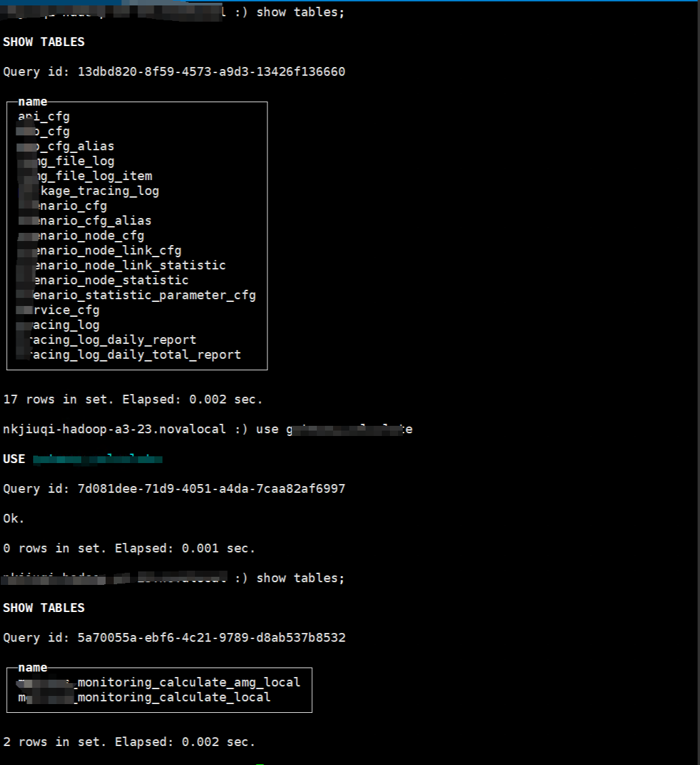Click Query id 7d081dee line

pyautogui.click(x=174, y=489)
